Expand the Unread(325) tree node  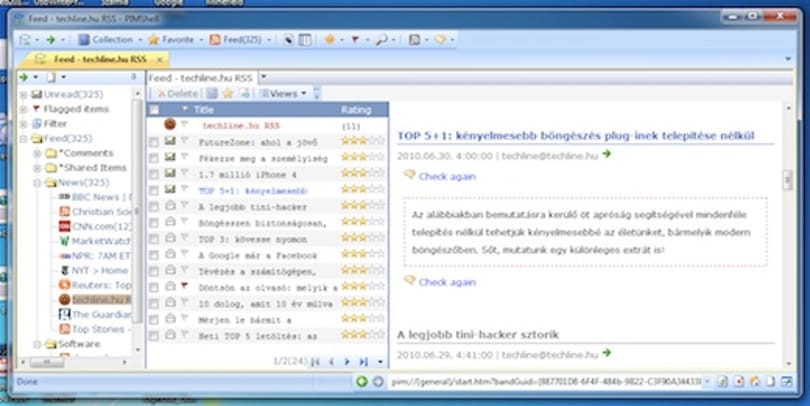pyautogui.click(x=23, y=95)
